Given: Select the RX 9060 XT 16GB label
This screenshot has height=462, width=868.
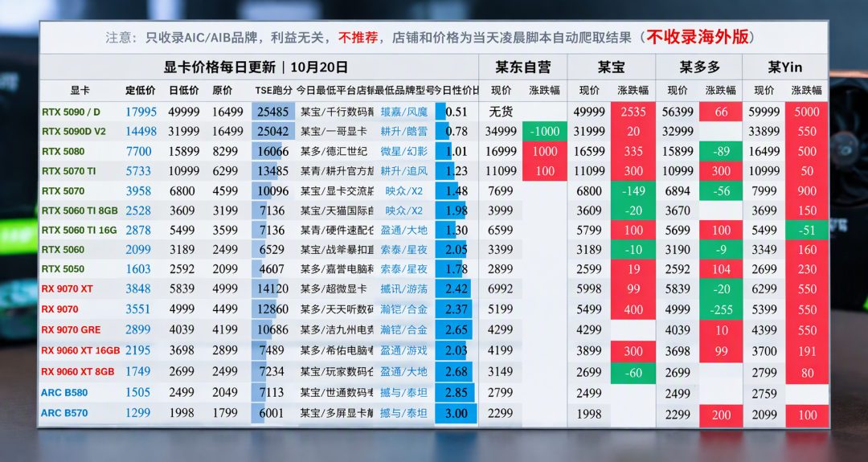Looking at the screenshot, I should pos(80,351).
